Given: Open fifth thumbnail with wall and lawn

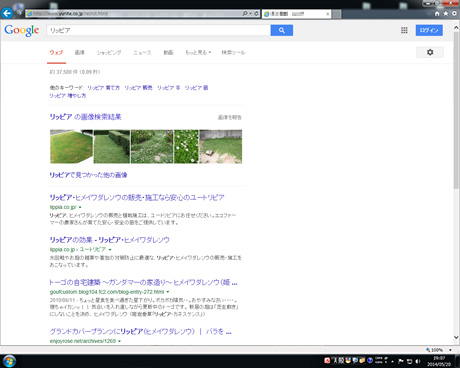Looking at the screenshot, I should [221, 147].
